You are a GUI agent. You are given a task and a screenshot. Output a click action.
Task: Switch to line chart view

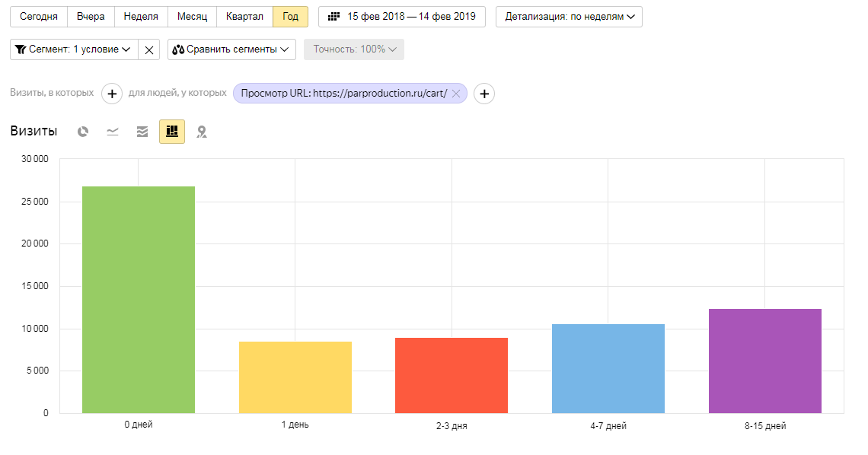point(113,132)
